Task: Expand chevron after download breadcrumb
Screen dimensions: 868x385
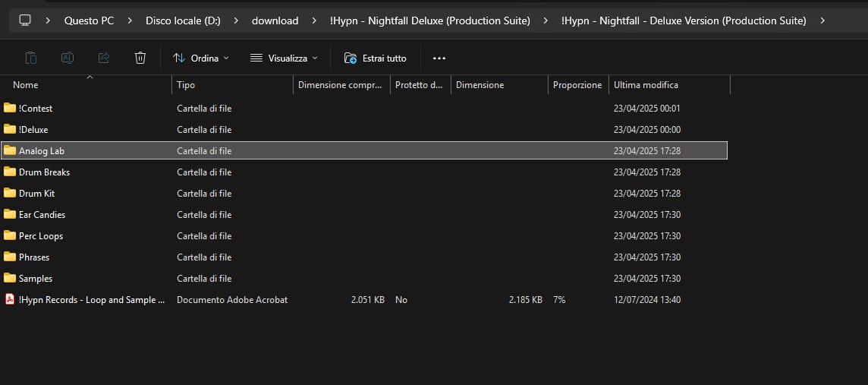Action: [314, 21]
